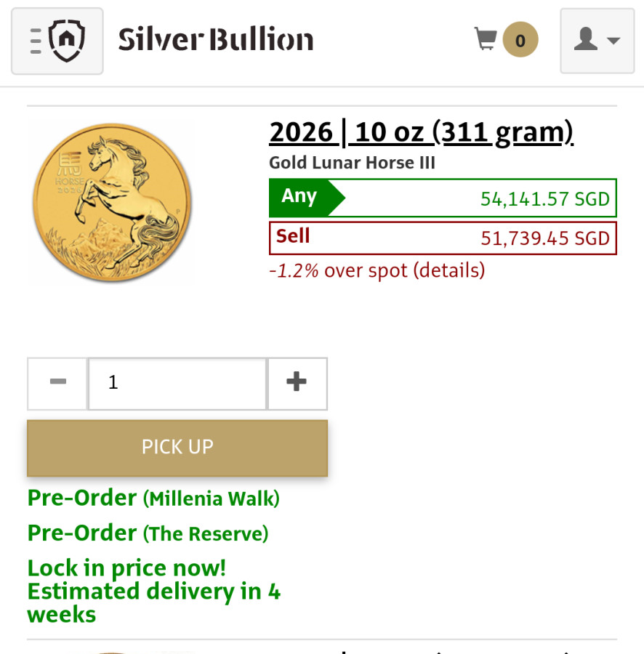Image resolution: width=644 pixels, height=654 pixels.
Task: Choose Pre-Order at The Reserve
Action: [148, 533]
